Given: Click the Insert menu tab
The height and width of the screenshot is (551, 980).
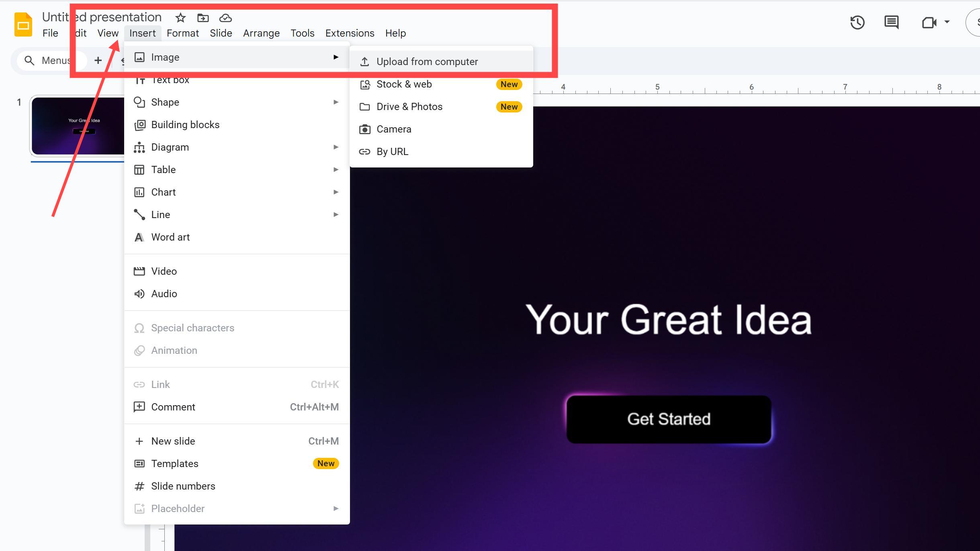Looking at the screenshot, I should [142, 33].
